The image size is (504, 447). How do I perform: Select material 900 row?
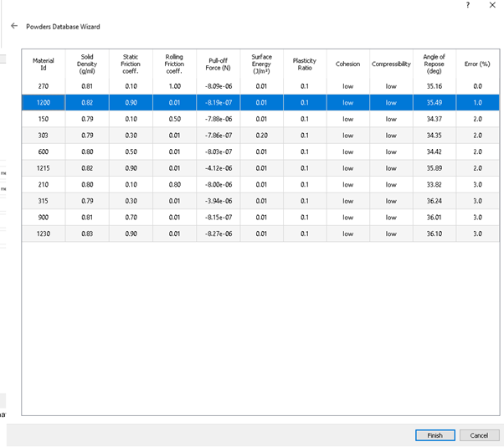click(43, 218)
